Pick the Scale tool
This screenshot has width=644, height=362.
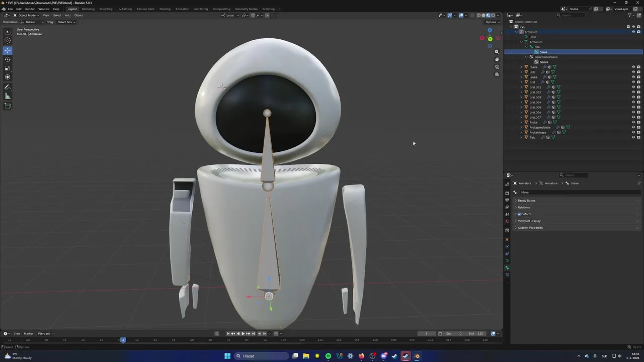coord(8,68)
